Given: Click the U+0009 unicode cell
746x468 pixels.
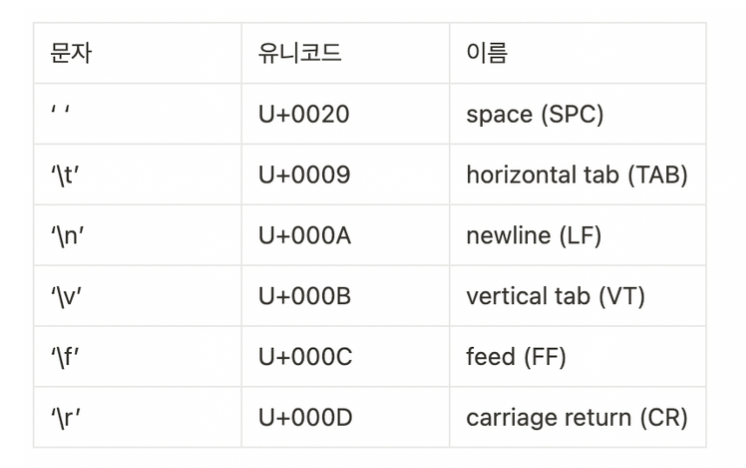Looking at the screenshot, I should coord(345,175).
